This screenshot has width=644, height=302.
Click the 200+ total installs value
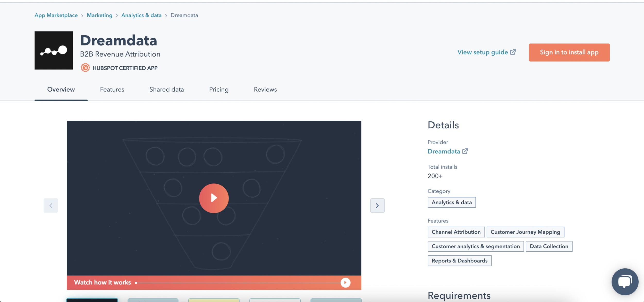(x=435, y=176)
